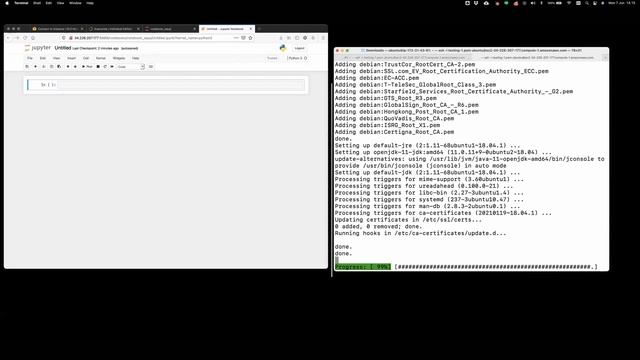
Task: Open a new browser tab
Action: 259,29
